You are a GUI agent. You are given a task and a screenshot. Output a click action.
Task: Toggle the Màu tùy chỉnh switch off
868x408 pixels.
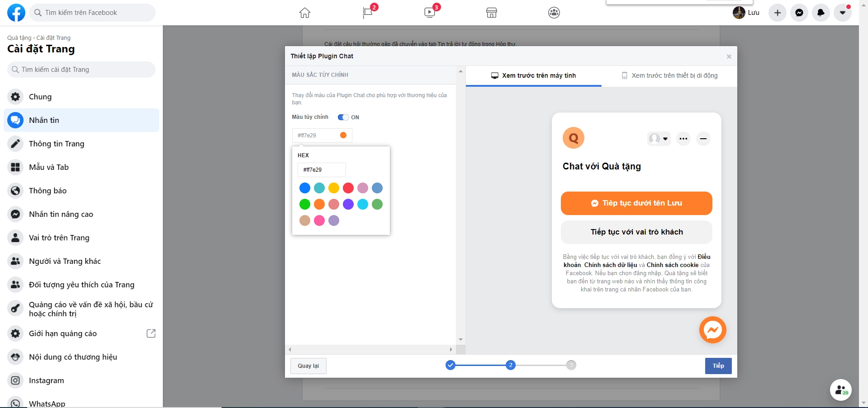[343, 117]
